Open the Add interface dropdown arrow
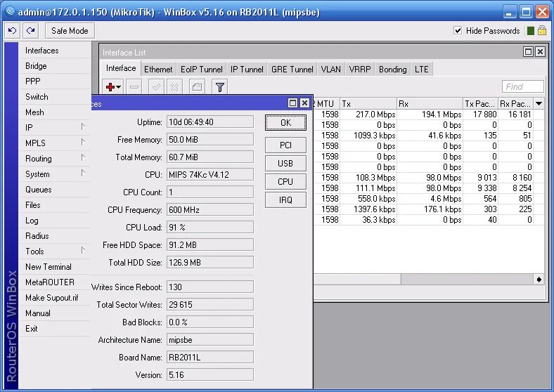The height and width of the screenshot is (392, 554). [119, 87]
